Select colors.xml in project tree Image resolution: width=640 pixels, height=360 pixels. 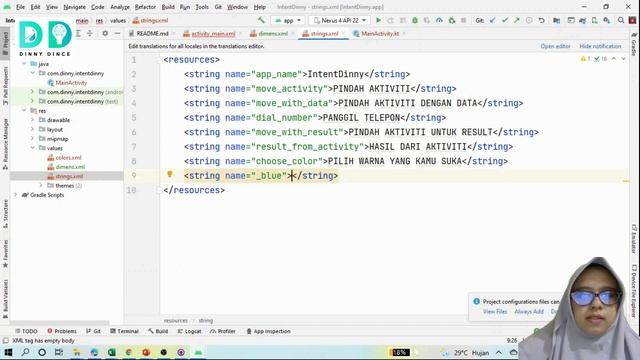pos(64,158)
